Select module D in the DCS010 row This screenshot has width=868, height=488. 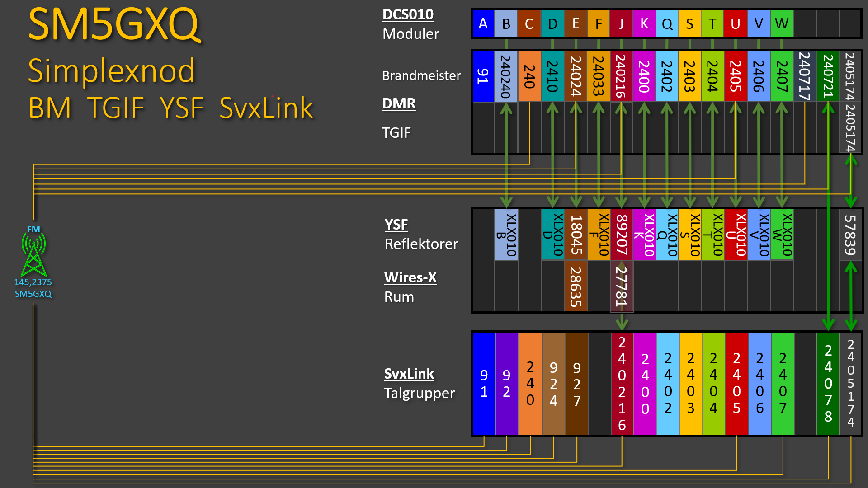pos(552,23)
